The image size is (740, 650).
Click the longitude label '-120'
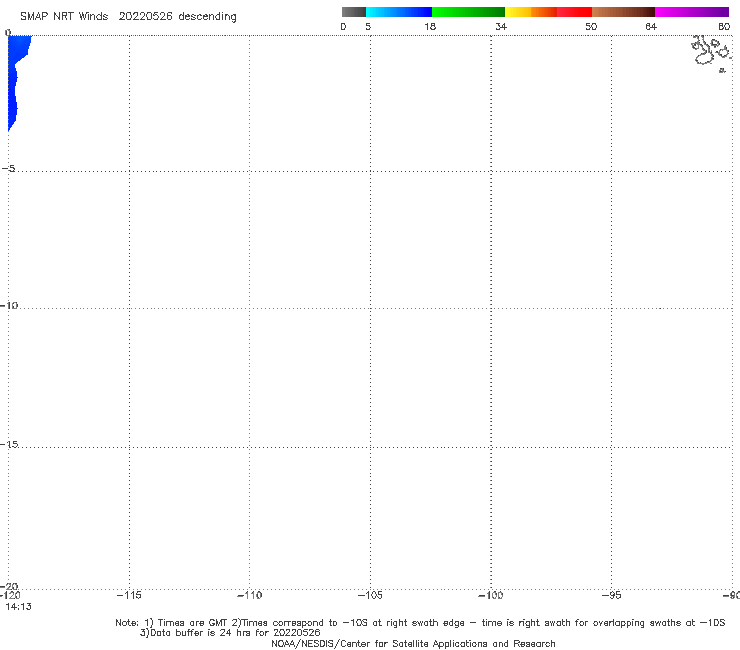click(10, 595)
